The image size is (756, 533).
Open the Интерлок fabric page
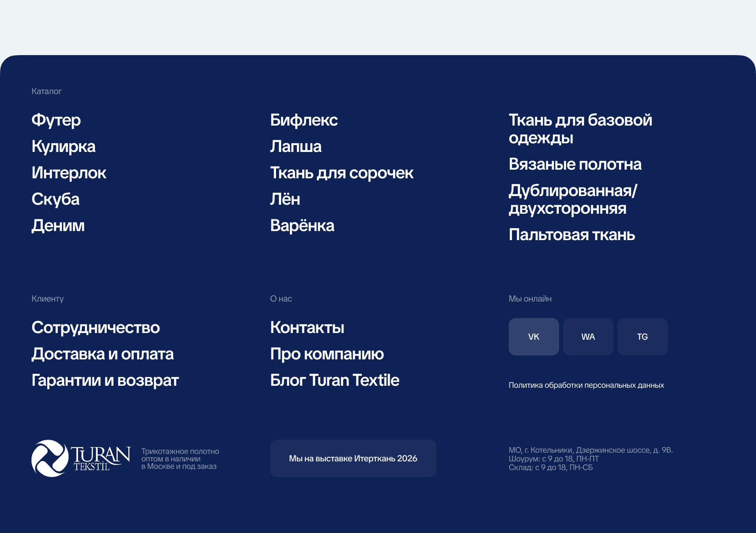tap(69, 173)
